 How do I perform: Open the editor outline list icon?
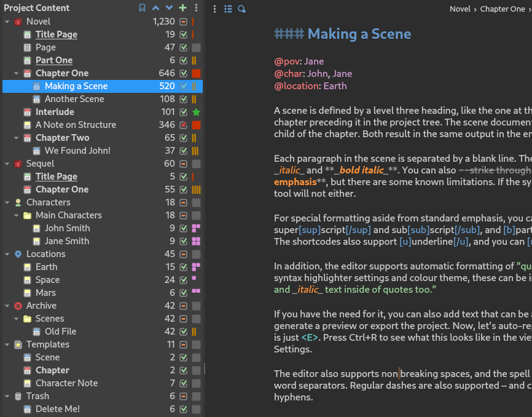pos(228,9)
